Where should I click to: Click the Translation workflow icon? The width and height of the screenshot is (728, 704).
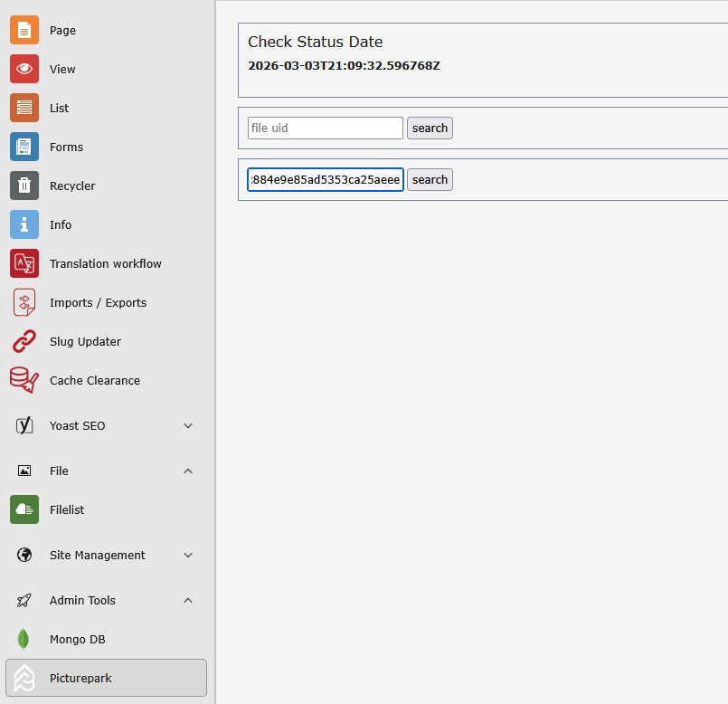pos(24,263)
